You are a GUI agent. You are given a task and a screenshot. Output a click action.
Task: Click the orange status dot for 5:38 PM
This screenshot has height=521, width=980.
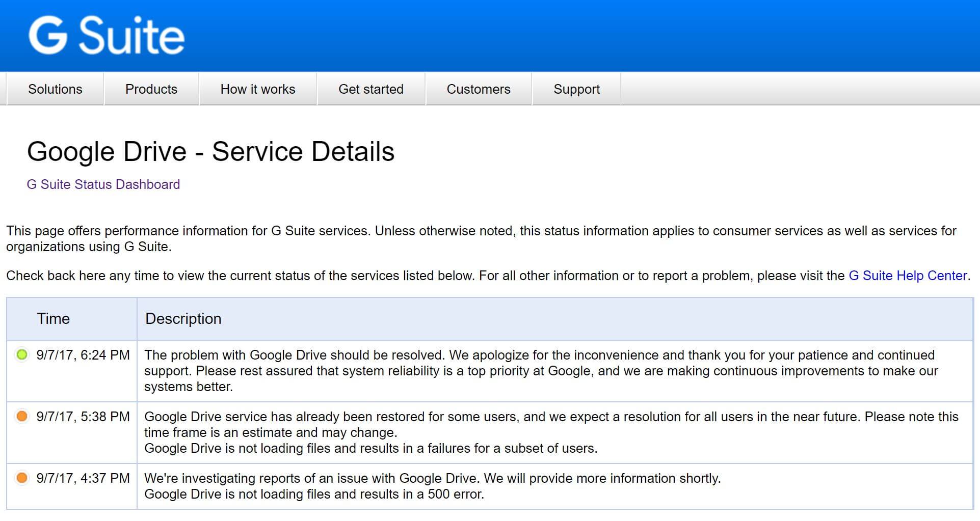point(22,416)
